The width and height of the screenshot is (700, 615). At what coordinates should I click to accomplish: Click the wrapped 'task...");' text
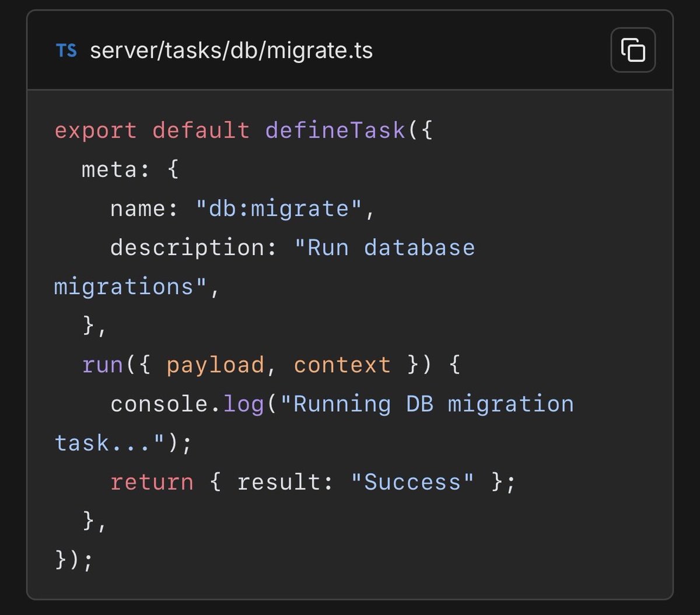coord(123,443)
